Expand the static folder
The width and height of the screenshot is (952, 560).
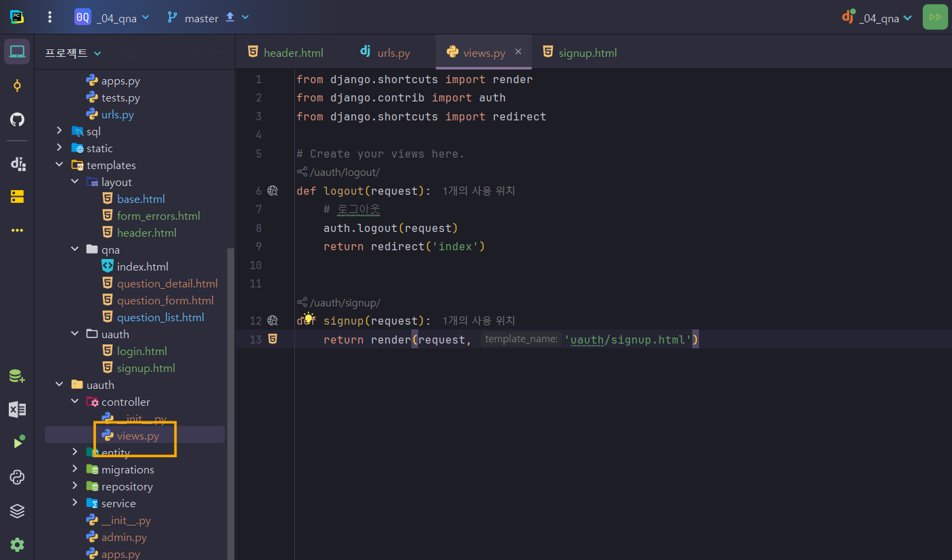pos(60,148)
